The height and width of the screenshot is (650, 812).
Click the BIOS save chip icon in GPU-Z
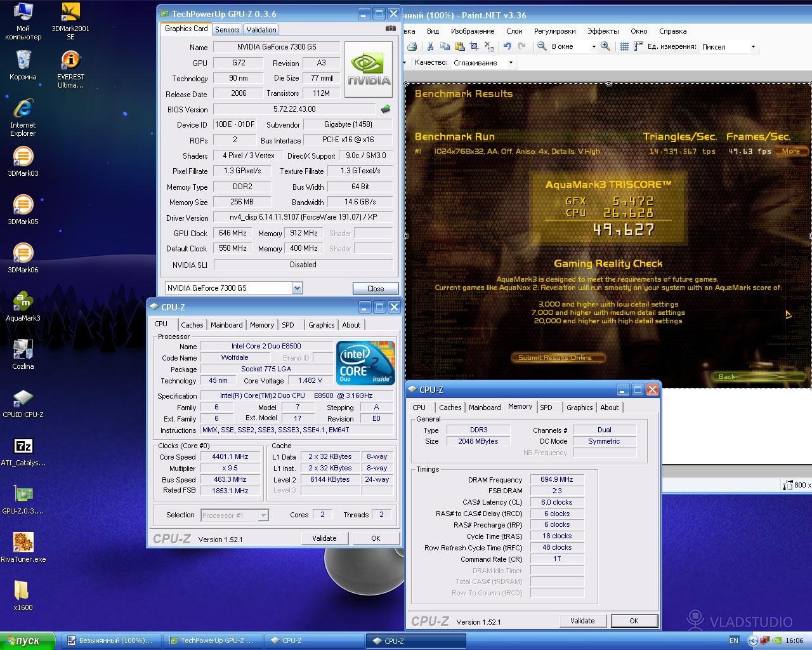pos(386,109)
